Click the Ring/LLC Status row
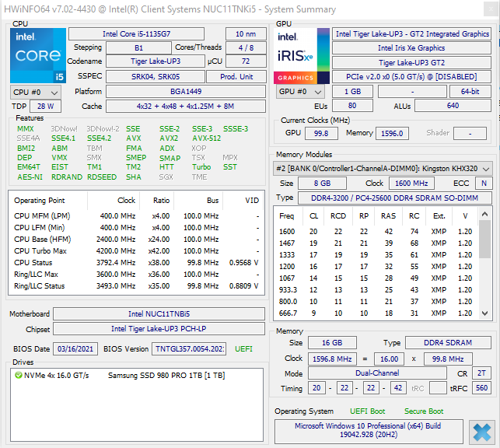 point(137,286)
